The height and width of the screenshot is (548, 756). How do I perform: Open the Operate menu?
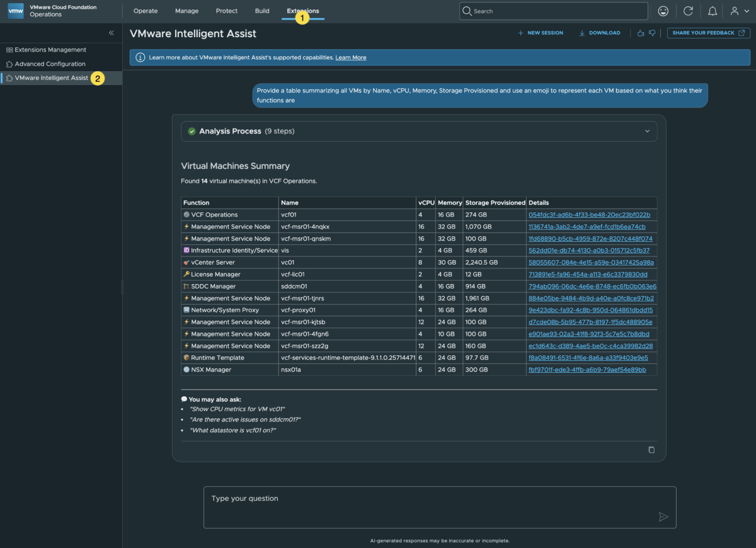click(146, 11)
